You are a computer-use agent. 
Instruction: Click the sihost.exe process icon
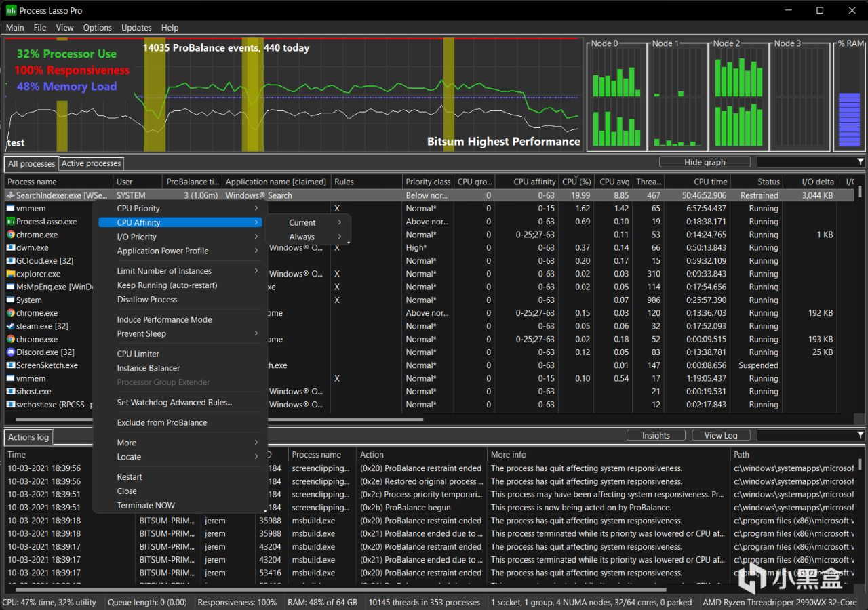click(x=10, y=392)
